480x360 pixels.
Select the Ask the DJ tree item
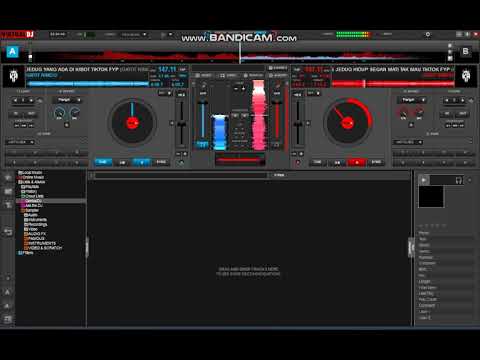point(32,206)
